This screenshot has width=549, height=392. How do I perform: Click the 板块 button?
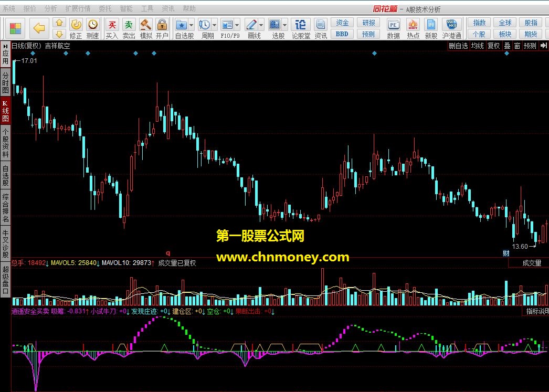(x=505, y=34)
